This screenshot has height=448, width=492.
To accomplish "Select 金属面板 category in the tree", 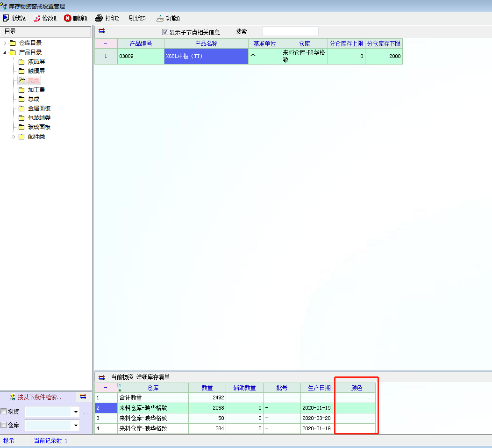I will [x=39, y=108].
